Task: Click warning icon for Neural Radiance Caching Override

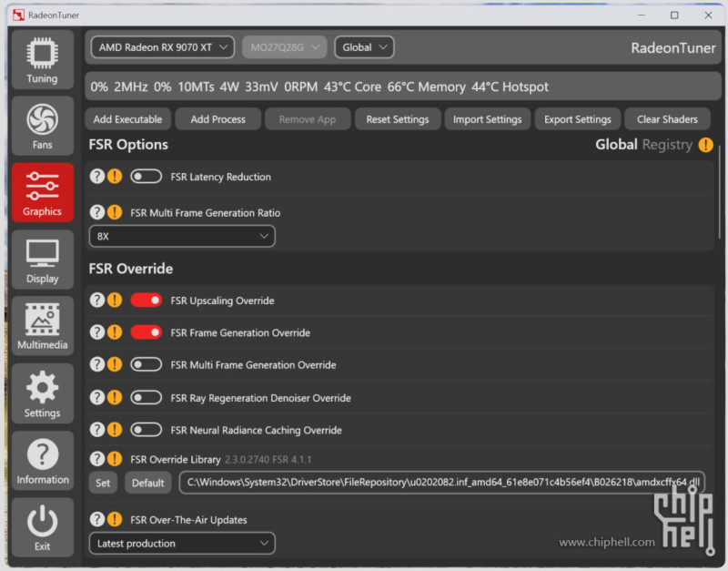Action: tap(115, 430)
